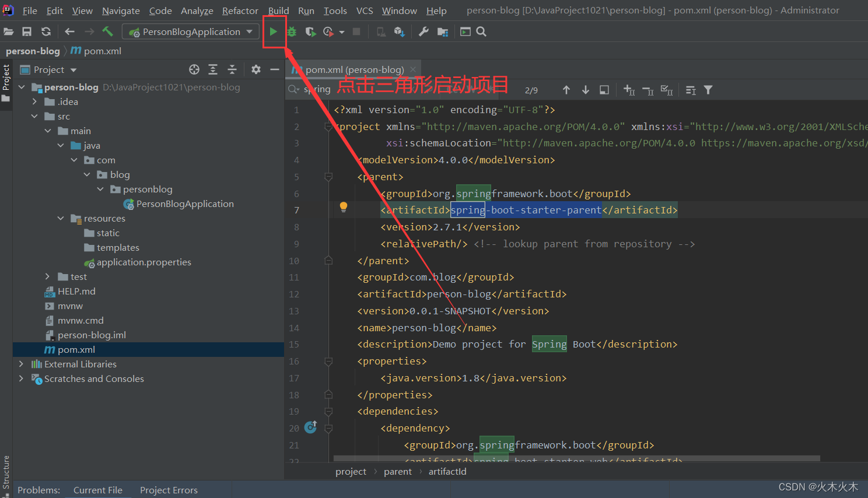Click the search field containing 'spring'

[402, 89]
